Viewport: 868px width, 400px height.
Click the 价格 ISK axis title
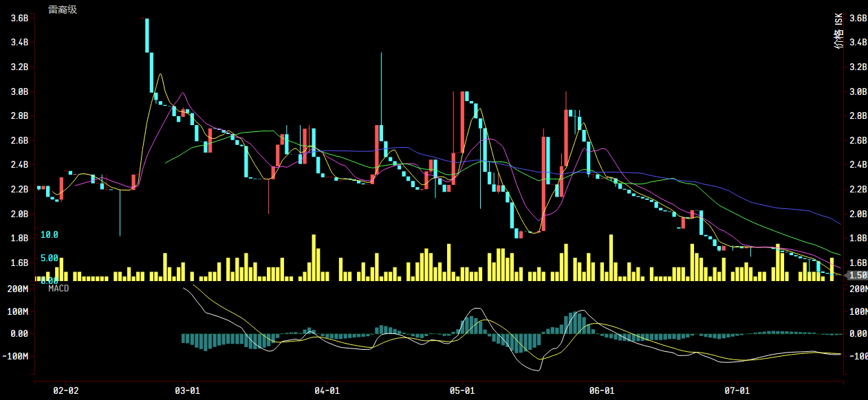[x=838, y=31]
